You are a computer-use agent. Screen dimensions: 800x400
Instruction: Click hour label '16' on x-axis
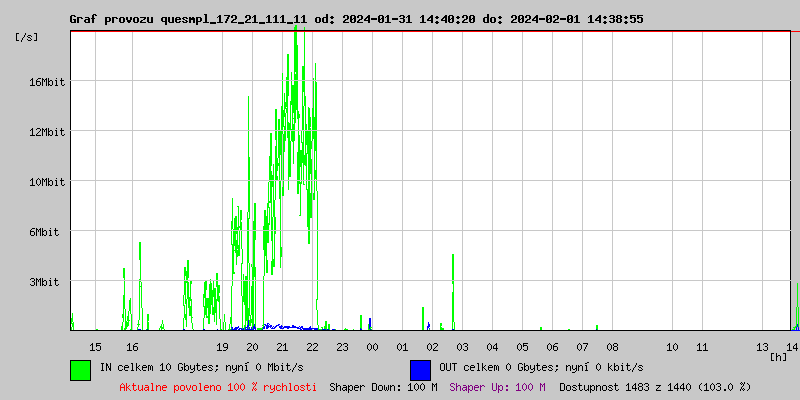(x=133, y=347)
